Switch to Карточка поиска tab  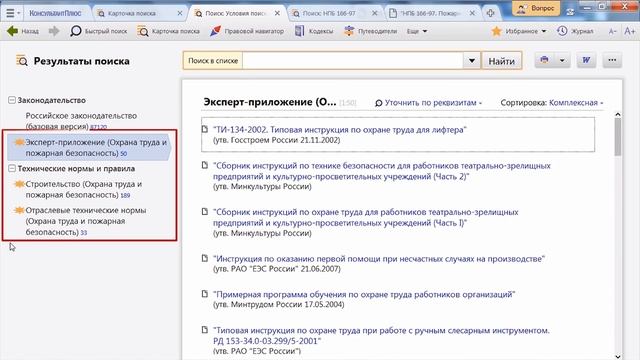(132, 13)
